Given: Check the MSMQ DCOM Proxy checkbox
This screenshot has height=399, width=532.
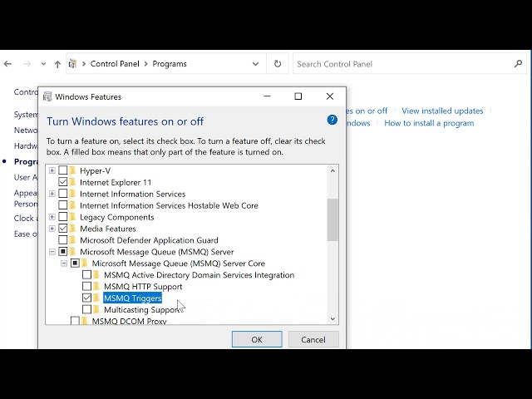Looking at the screenshot, I should 75,321.
